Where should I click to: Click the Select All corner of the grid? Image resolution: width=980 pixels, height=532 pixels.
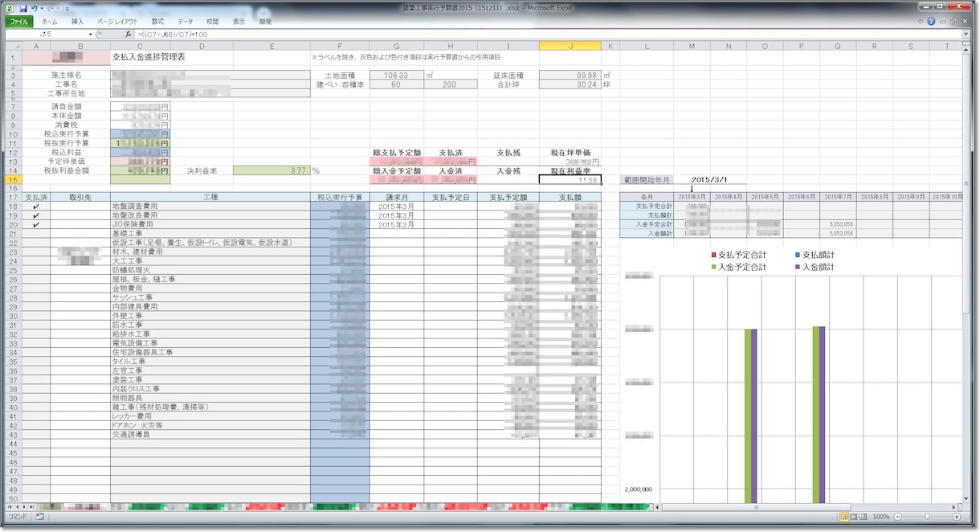point(14,46)
